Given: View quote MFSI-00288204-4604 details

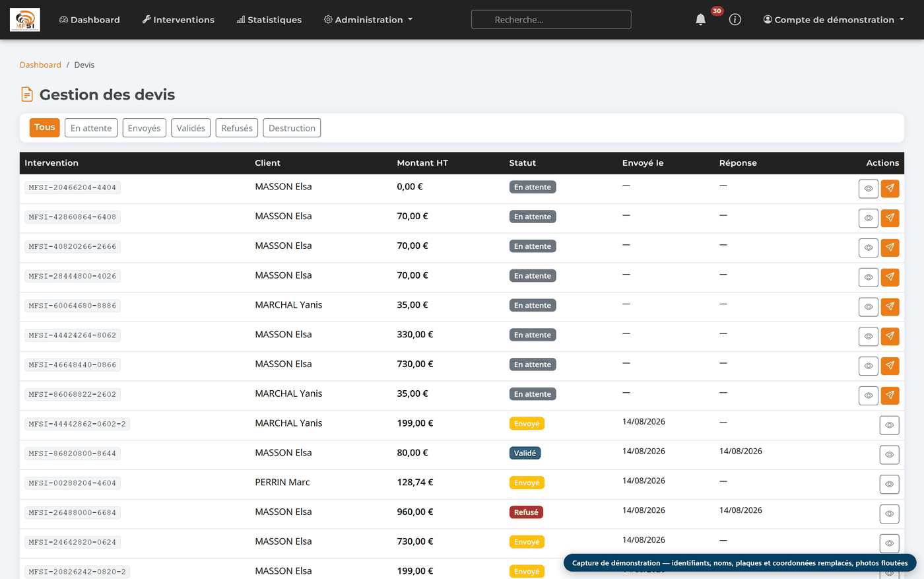Looking at the screenshot, I should pos(890,485).
